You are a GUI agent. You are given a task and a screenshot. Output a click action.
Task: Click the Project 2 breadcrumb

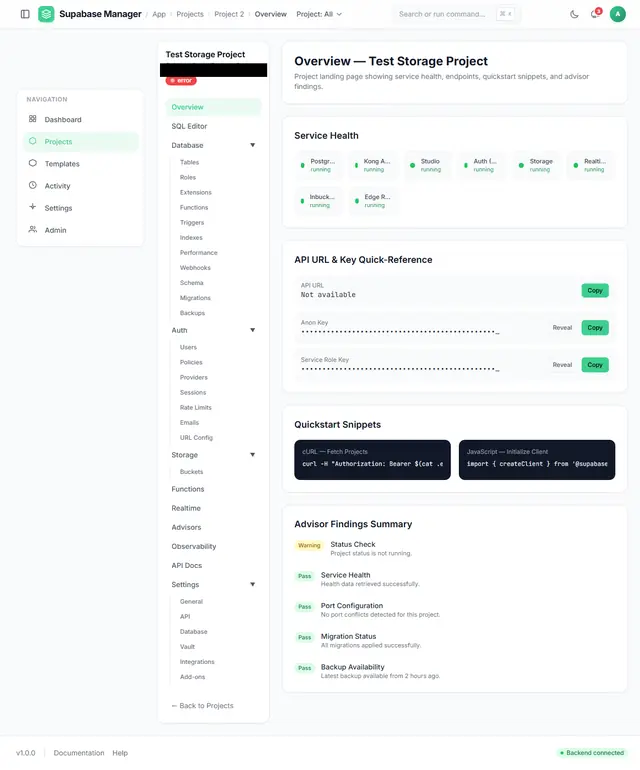(x=229, y=14)
